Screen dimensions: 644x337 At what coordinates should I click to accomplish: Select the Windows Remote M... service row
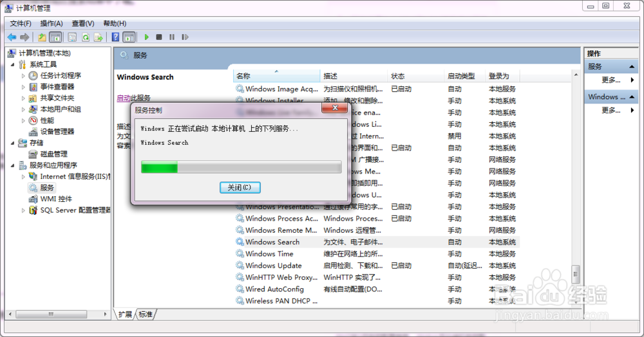377,230
